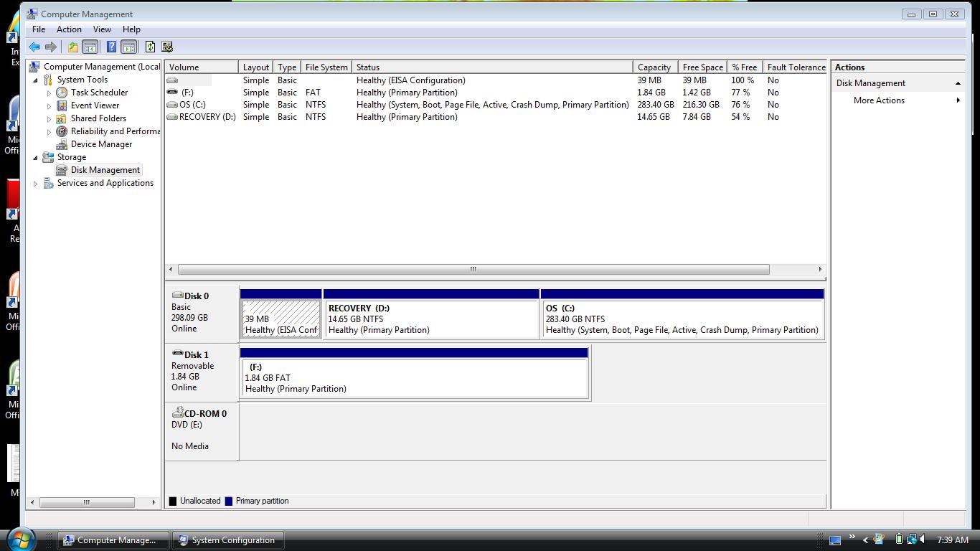Select Event Viewer icon in tree

62,105
